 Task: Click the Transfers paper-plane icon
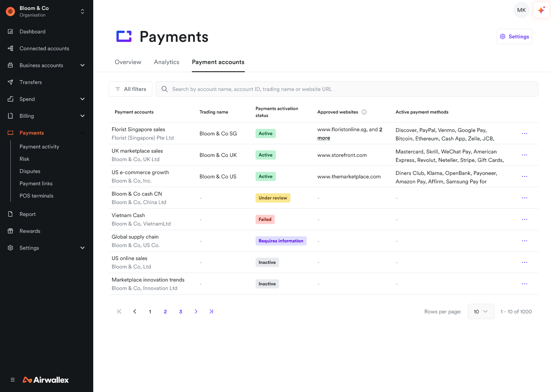tap(10, 82)
